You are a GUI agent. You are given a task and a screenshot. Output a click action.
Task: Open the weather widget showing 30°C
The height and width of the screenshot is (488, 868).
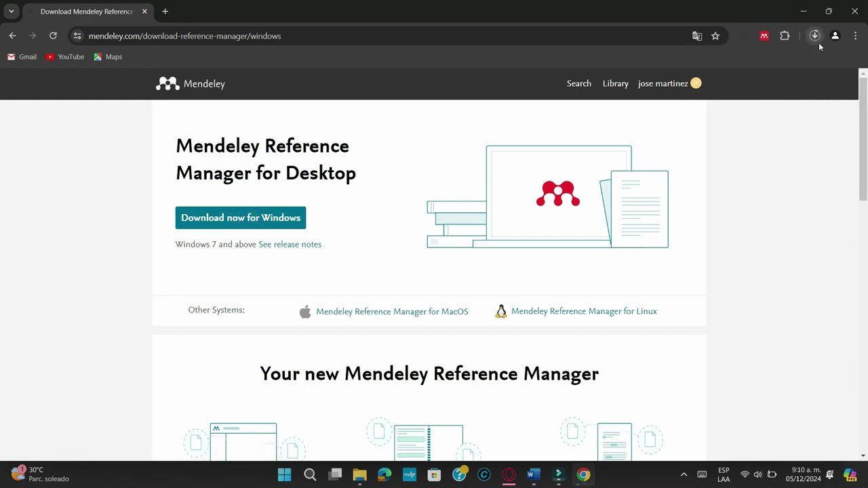point(40,474)
